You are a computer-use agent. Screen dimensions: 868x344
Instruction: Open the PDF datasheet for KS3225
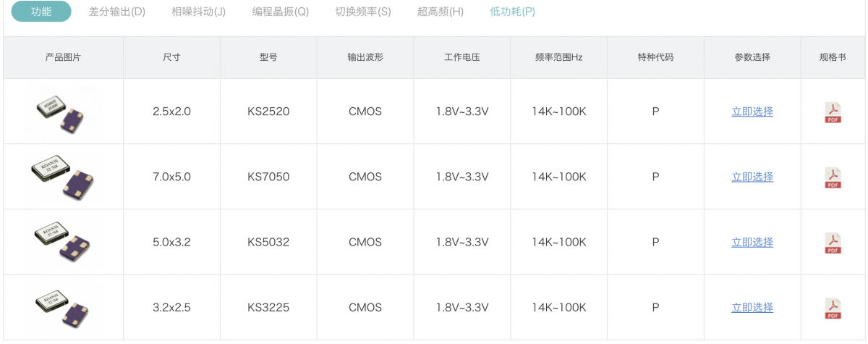click(x=833, y=308)
